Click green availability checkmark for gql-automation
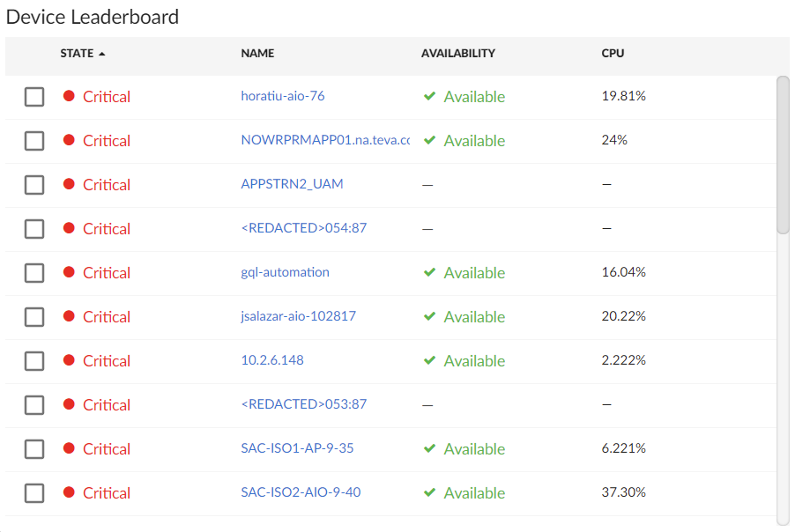The width and height of the screenshot is (795, 532). pos(430,272)
